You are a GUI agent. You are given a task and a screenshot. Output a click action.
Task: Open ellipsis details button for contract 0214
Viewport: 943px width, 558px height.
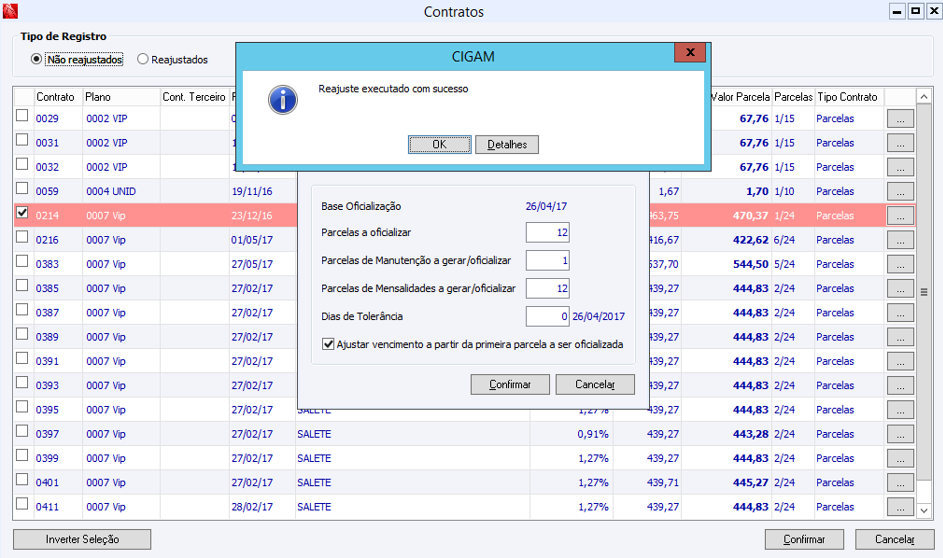[x=900, y=216]
